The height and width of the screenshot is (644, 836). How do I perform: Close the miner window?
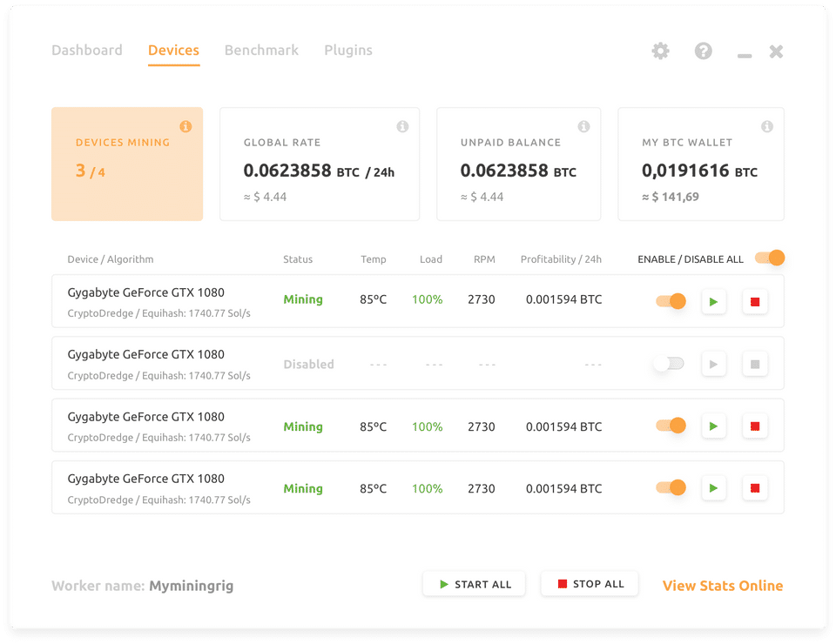coord(776,51)
